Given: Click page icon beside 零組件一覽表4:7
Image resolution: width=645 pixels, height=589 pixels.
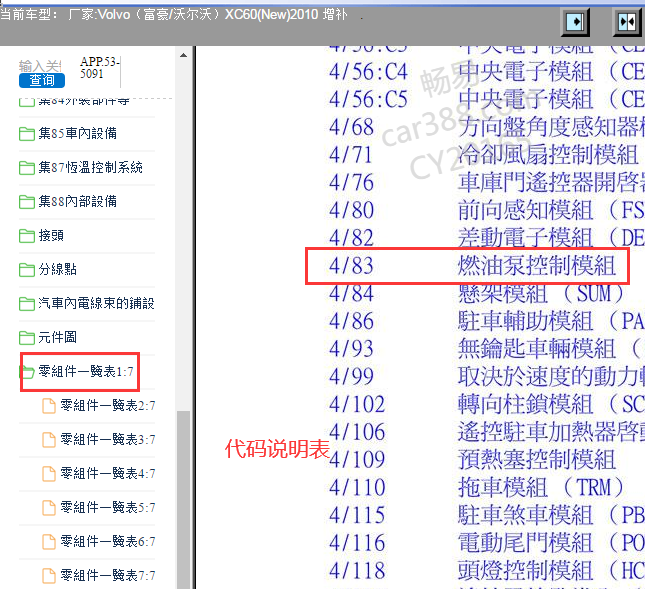Looking at the screenshot, I should point(49,474).
